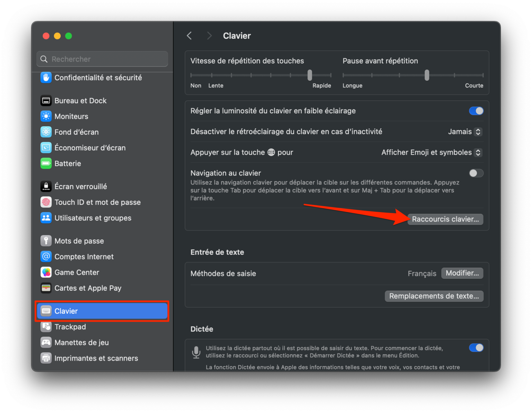Click the Écran verrouillé lock icon

click(46, 186)
